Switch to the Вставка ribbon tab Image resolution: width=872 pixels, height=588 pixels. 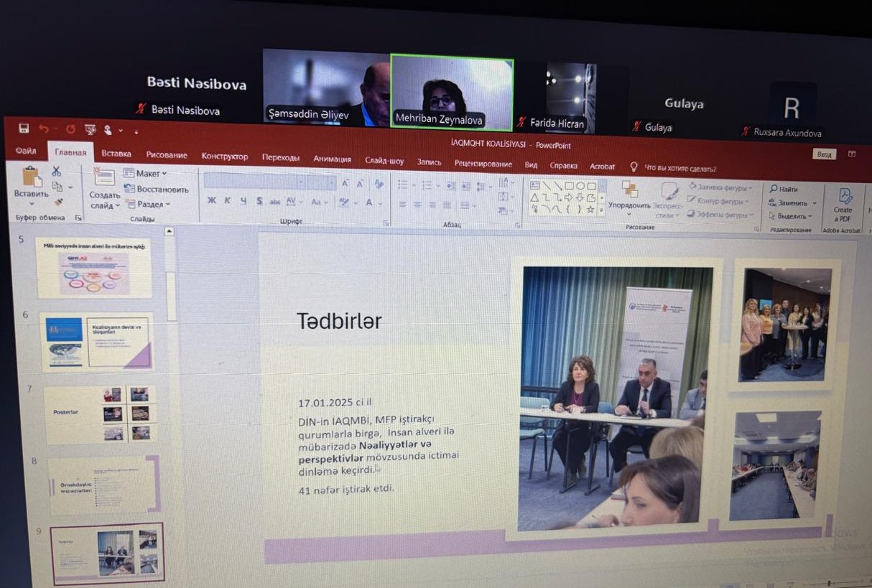click(116, 154)
